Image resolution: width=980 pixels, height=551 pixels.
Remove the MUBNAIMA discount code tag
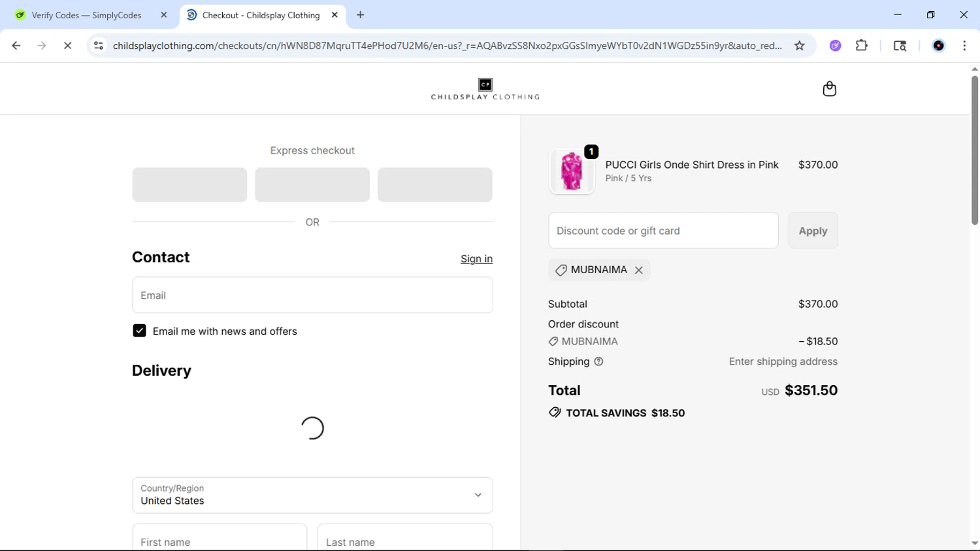(638, 270)
